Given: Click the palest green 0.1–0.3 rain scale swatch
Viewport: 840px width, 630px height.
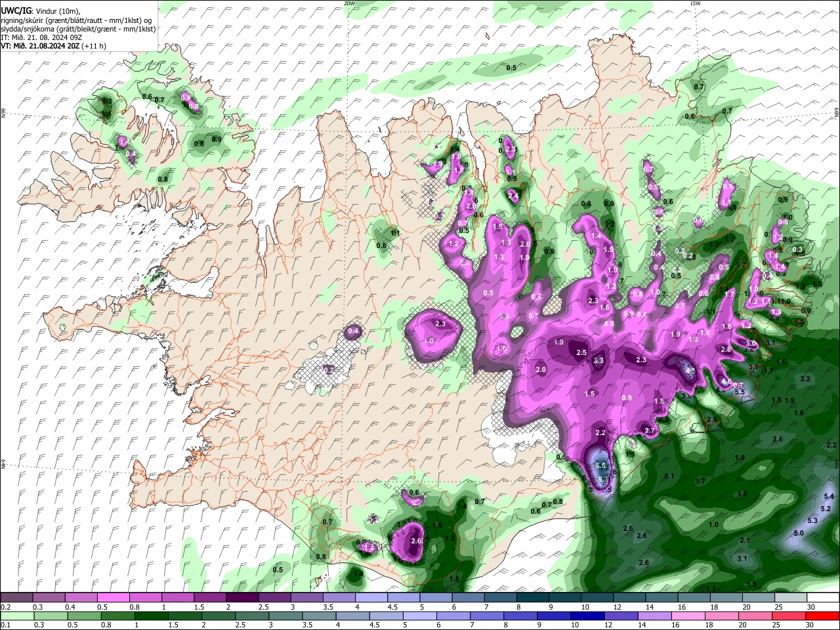Looking at the screenshot, I should pos(16,616).
